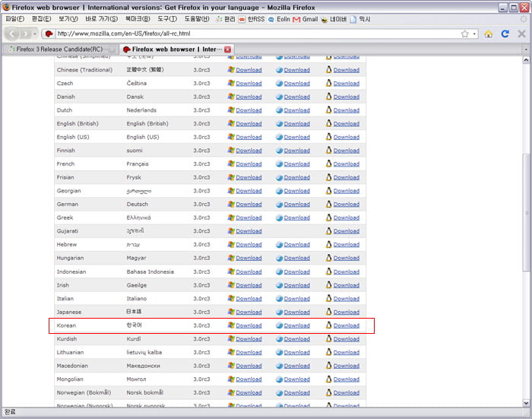532x419 pixels.
Task: Click the Linux penguin icon in the Gujarati row
Action: point(328,230)
